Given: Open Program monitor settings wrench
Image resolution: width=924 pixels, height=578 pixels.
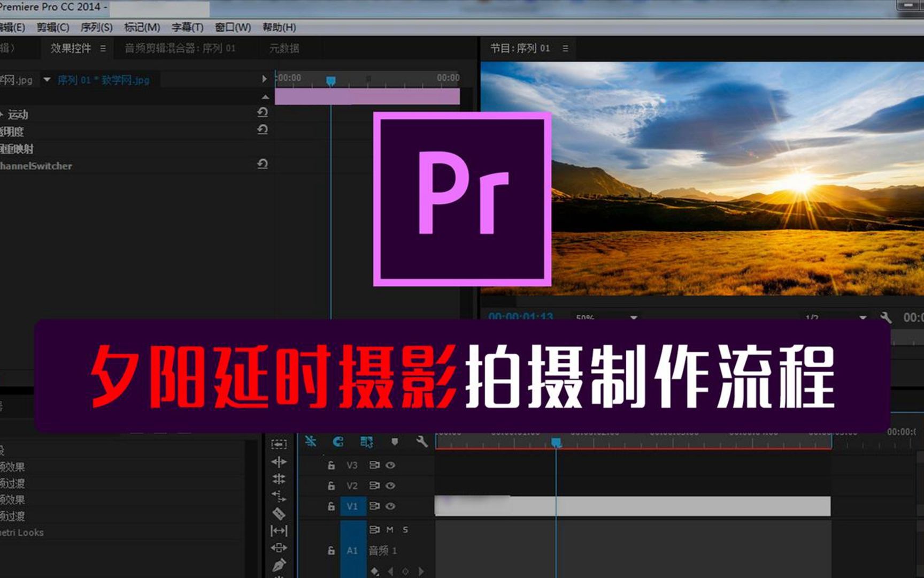Looking at the screenshot, I should pos(885,317).
